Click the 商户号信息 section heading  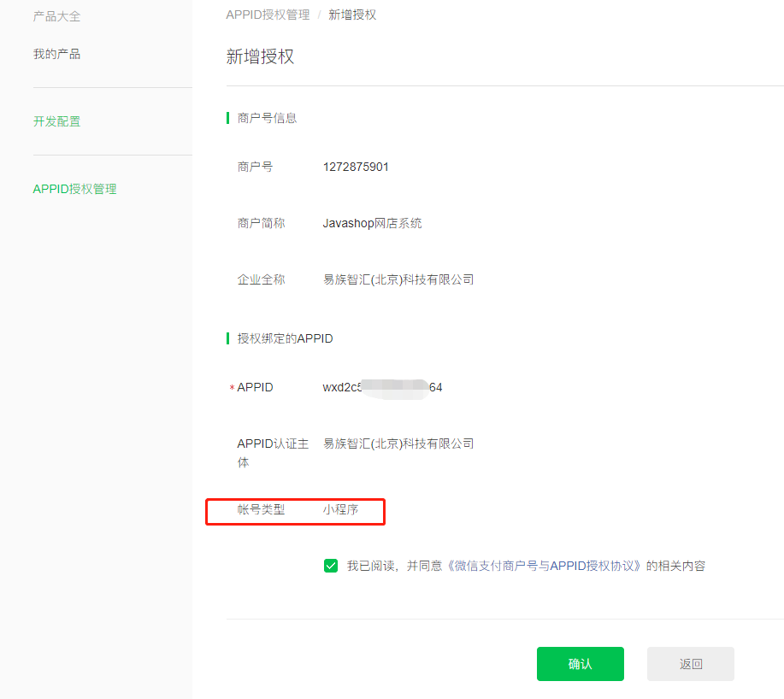tap(267, 119)
